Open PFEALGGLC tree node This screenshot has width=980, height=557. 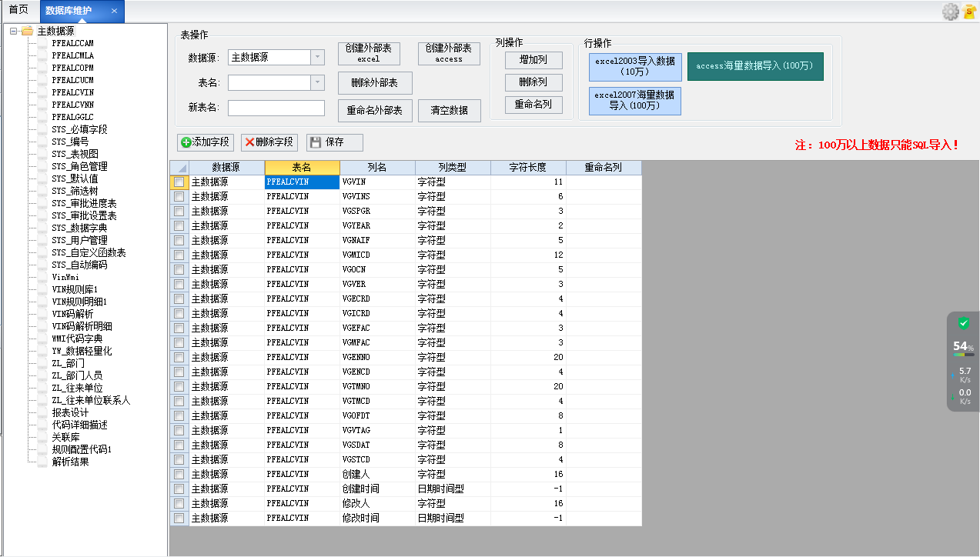(73, 117)
